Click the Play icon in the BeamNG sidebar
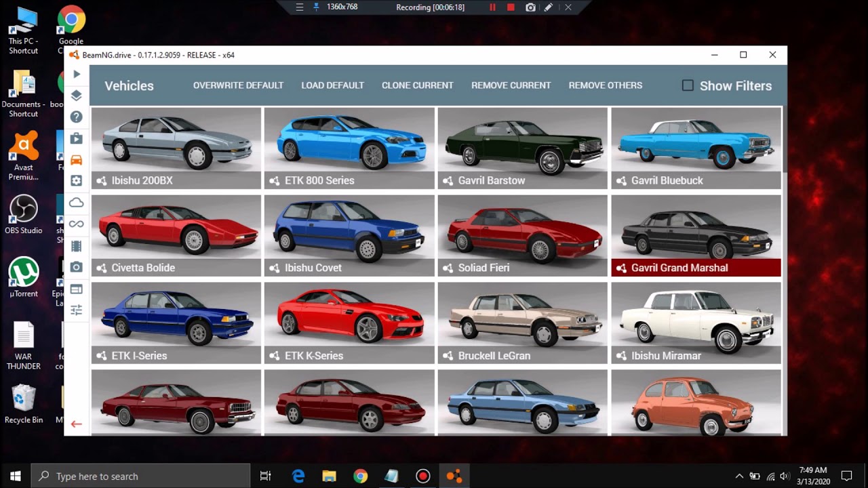The width and height of the screenshot is (868, 488). pos(77,74)
